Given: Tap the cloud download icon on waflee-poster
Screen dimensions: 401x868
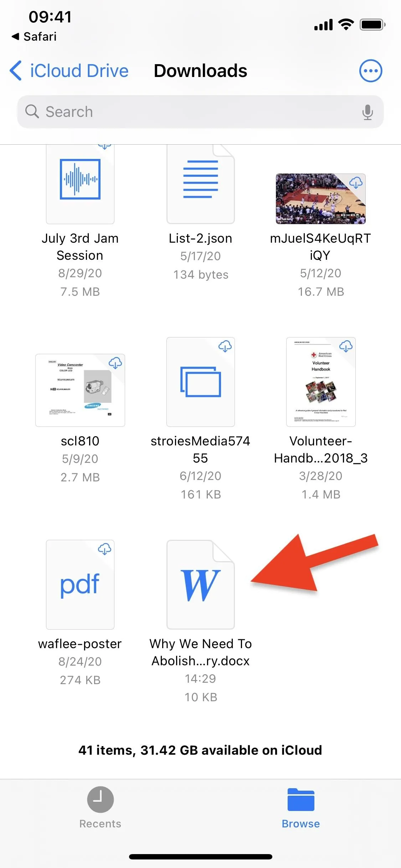Looking at the screenshot, I should click(x=104, y=549).
